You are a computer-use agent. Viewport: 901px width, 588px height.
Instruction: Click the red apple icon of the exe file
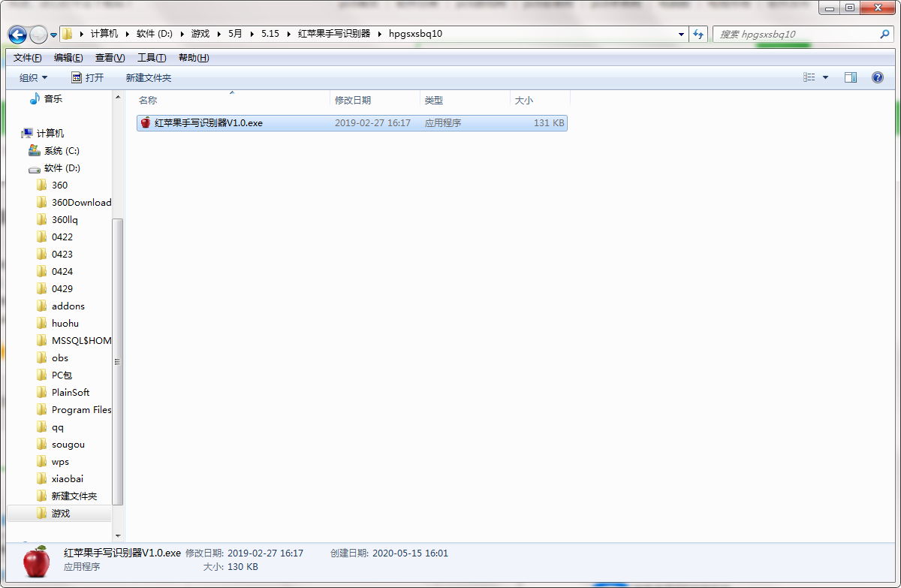pos(146,122)
